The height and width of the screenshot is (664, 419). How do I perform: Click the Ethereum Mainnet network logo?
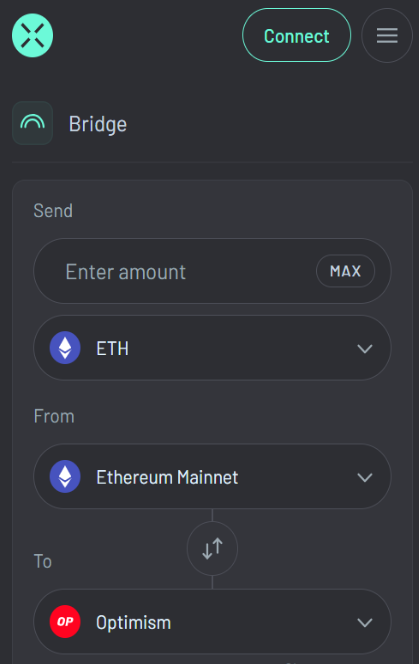pyautogui.click(x=65, y=476)
